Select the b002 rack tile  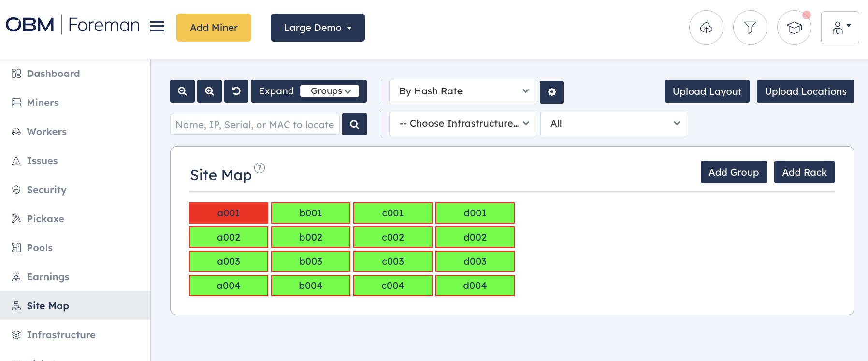tap(311, 237)
